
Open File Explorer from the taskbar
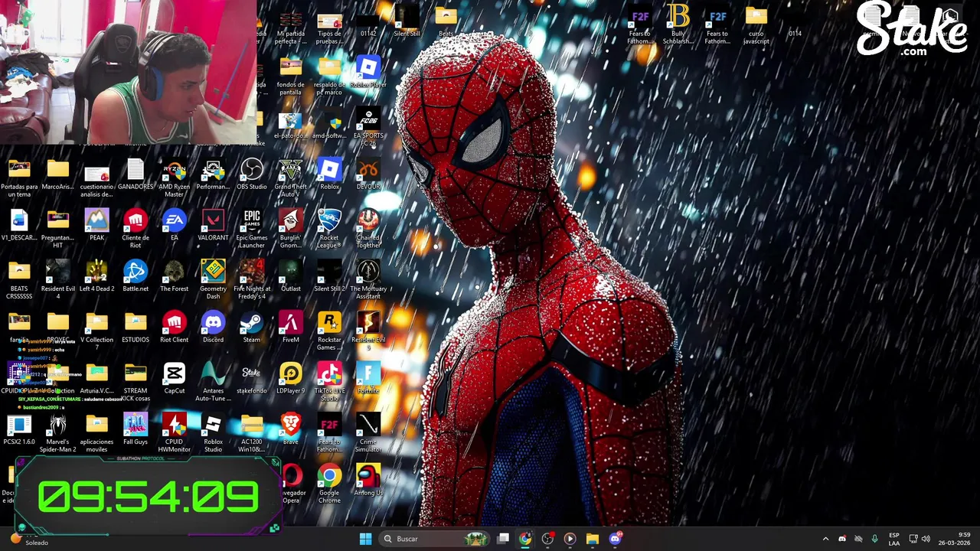[x=592, y=539]
